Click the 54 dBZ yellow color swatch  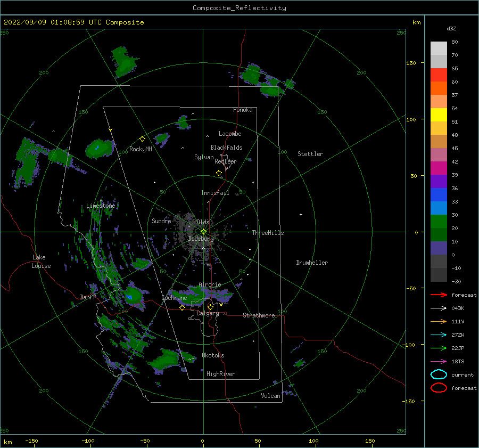tap(439, 115)
